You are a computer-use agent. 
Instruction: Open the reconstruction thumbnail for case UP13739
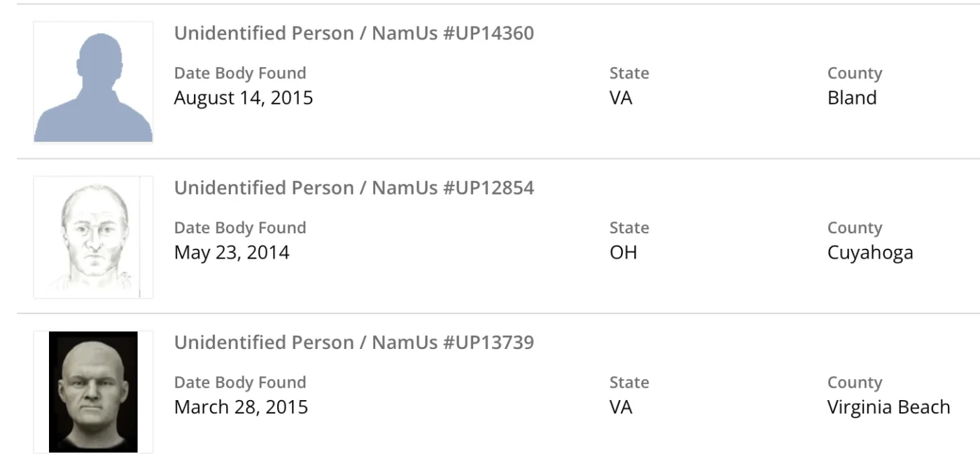[x=93, y=392]
